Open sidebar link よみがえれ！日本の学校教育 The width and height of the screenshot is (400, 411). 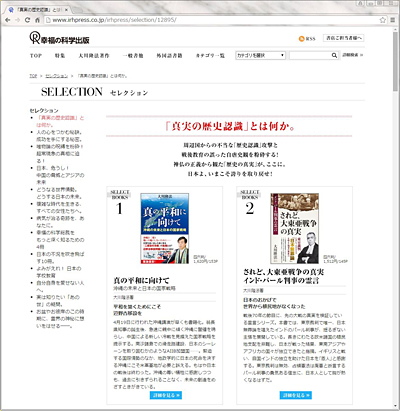[59, 272]
